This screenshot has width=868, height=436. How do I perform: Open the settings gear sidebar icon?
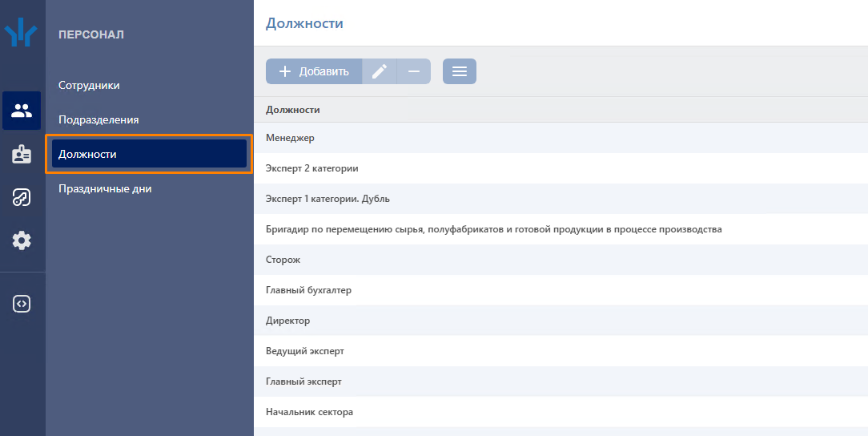click(x=22, y=240)
